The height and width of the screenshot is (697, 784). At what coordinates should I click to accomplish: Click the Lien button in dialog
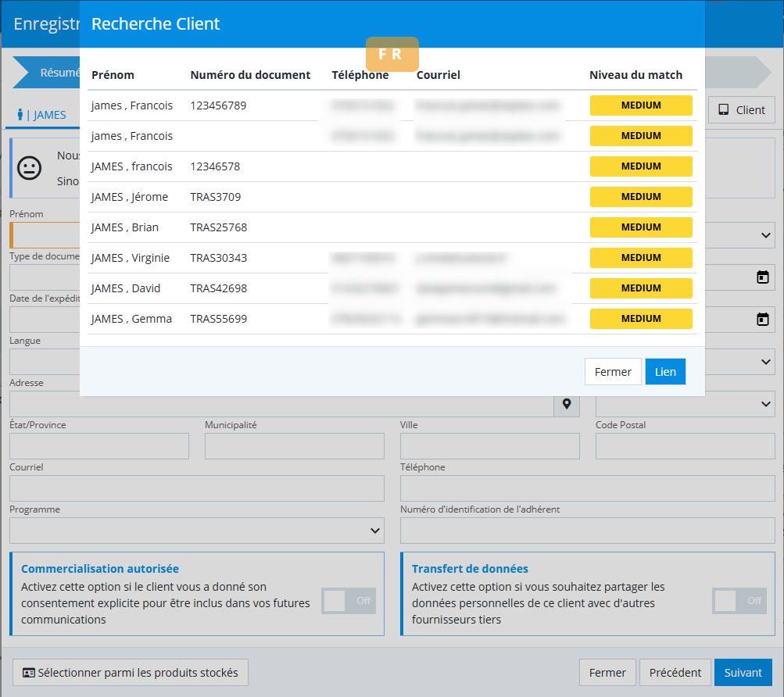pos(665,372)
